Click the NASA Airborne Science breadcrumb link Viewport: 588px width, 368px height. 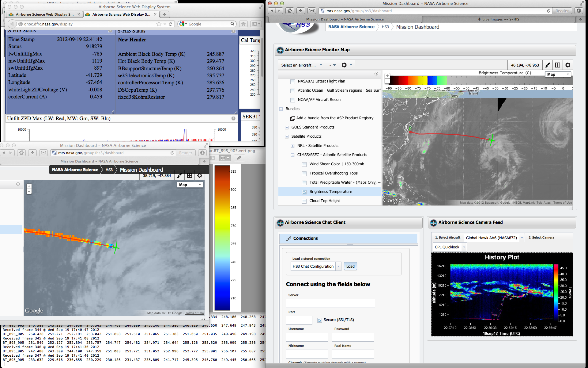[x=351, y=27]
